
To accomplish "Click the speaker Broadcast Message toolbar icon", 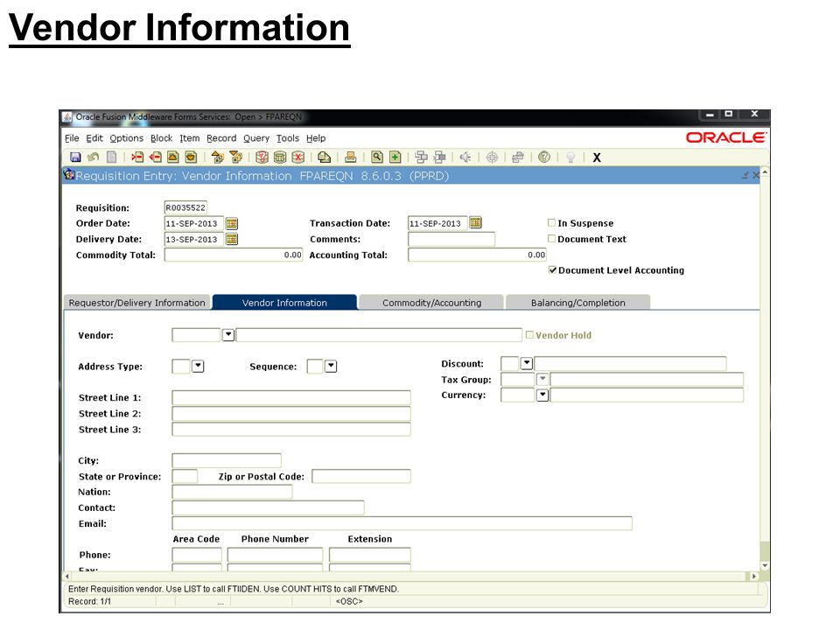I will [x=465, y=157].
